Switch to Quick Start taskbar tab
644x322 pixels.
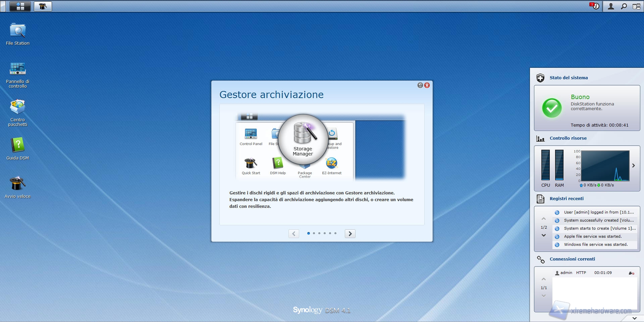tap(43, 6)
